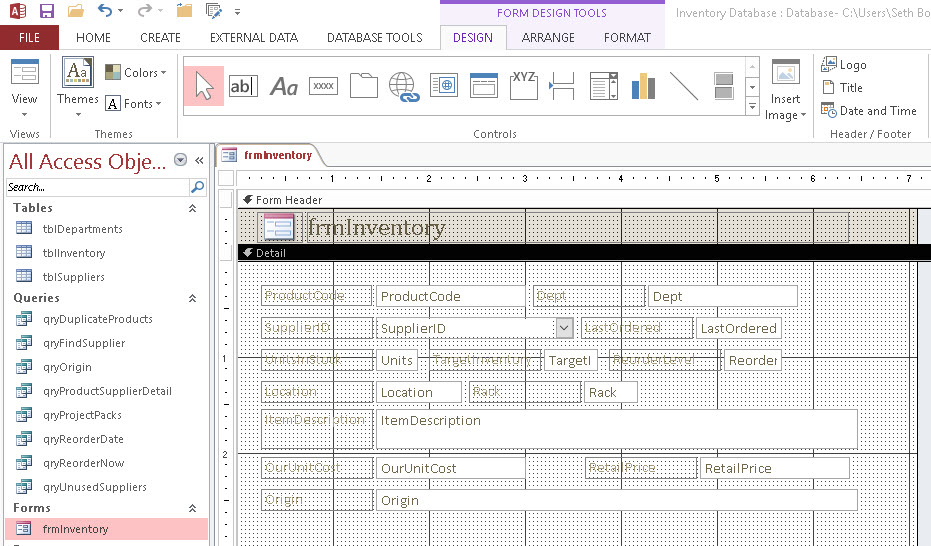Select the qryProductSupplierDetail query

pos(107,391)
